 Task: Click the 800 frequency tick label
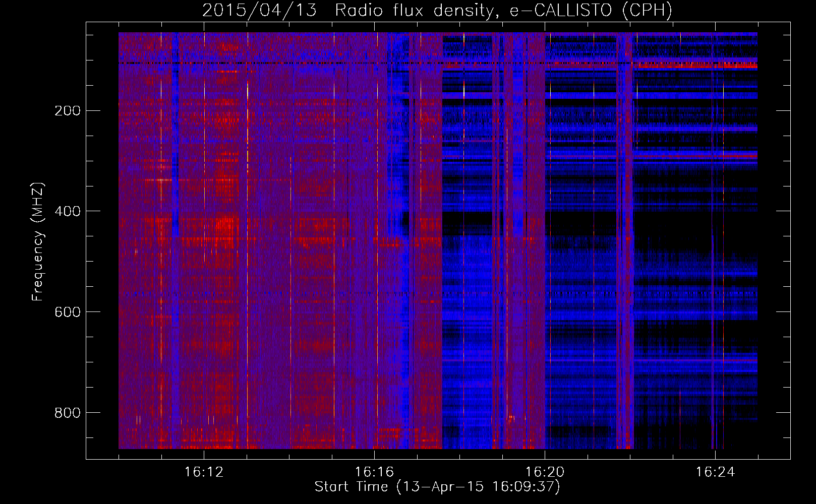[x=68, y=413]
